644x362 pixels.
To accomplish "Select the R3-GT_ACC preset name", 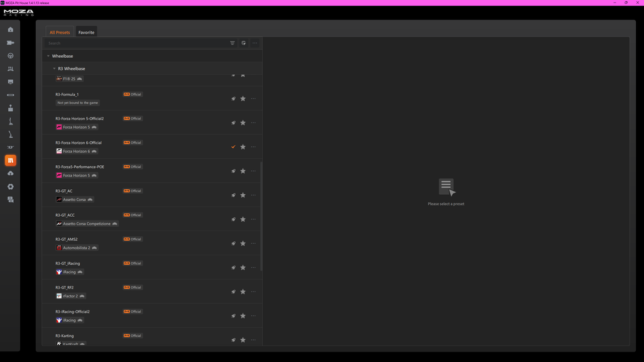I will point(65,215).
